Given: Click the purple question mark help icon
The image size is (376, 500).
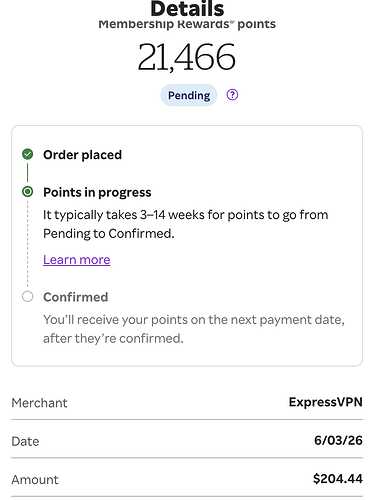Looking at the screenshot, I should pos(232,95).
